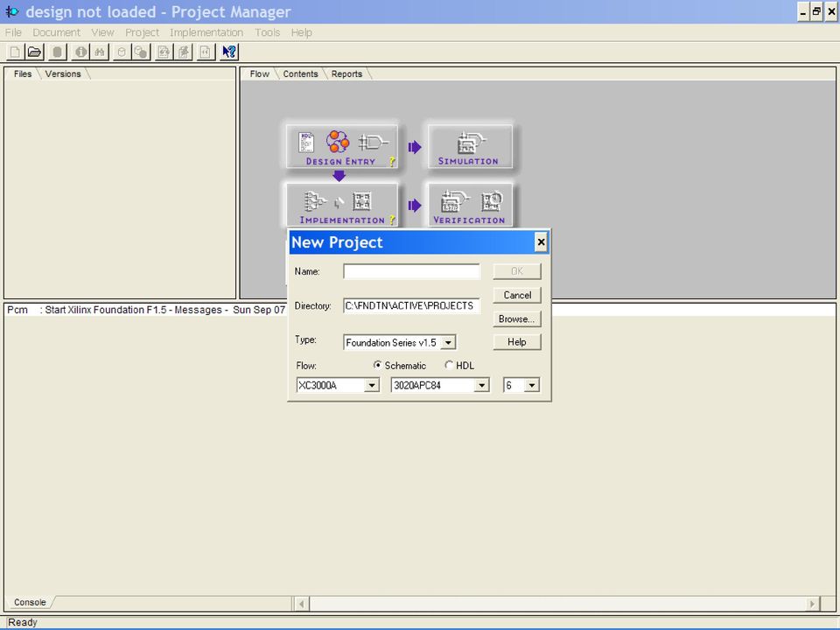840x630 pixels.
Task: Click the project Name input field
Action: [x=411, y=271]
